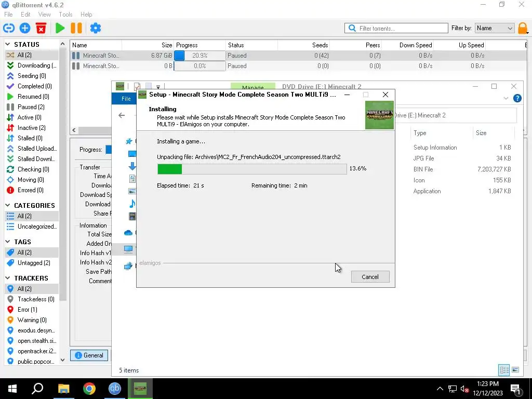Open the notification center icon
Image resolution: width=532 pixels, height=399 pixels.
point(515,389)
